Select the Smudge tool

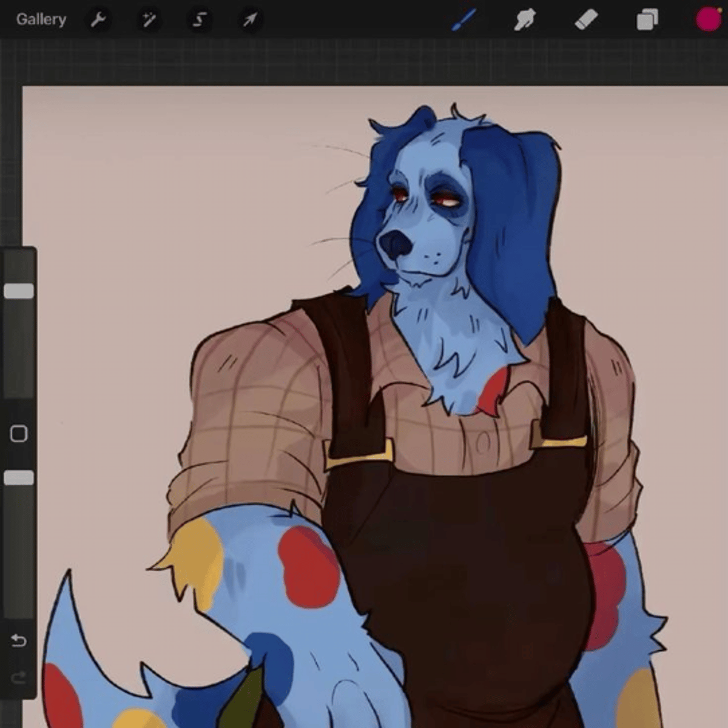point(525,20)
